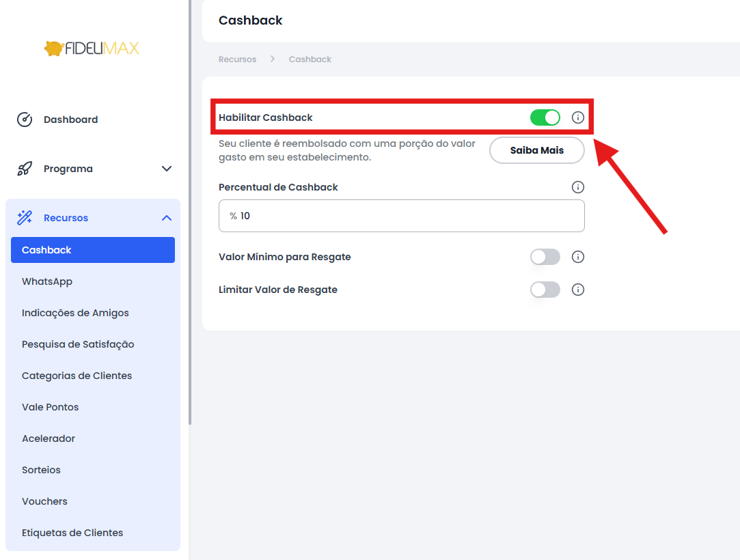Turn on Limitar Valor de Resgate
The width and height of the screenshot is (740, 560).
pyautogui.click(x=545, y=290)
